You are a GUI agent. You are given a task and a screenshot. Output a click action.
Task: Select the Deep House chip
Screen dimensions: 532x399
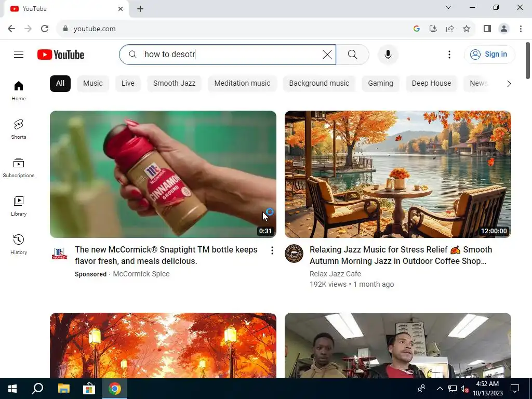431,84
